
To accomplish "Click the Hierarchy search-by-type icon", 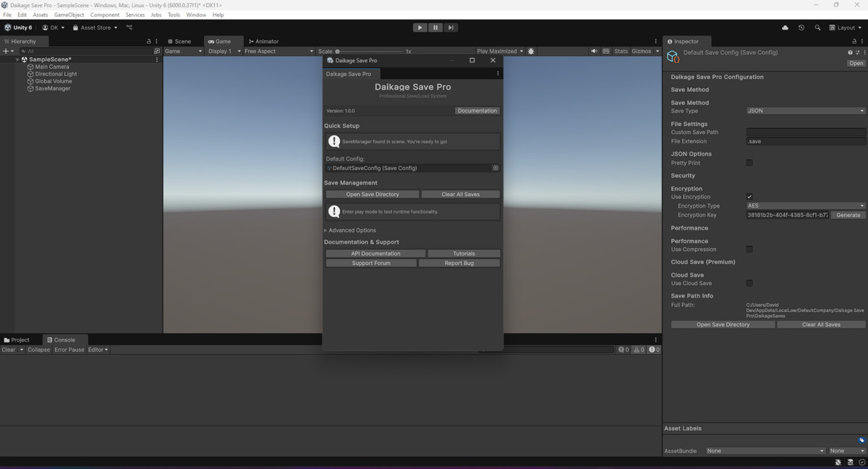I will [x=157, y=51].
